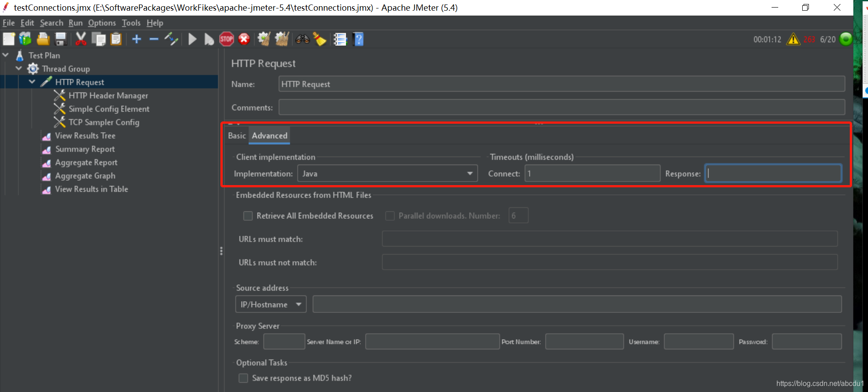This screenshot has width=868, height=392.
Task: Click the Response timeout field
Action: click(773, 174)
